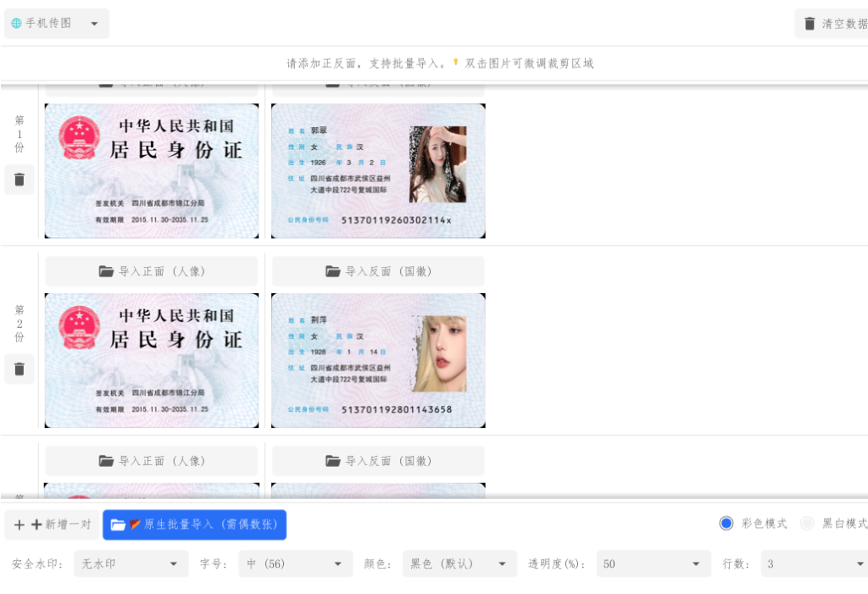Select the 第1份 portrait card of 郭翠

pyautogui.click(x=379, y=171)
